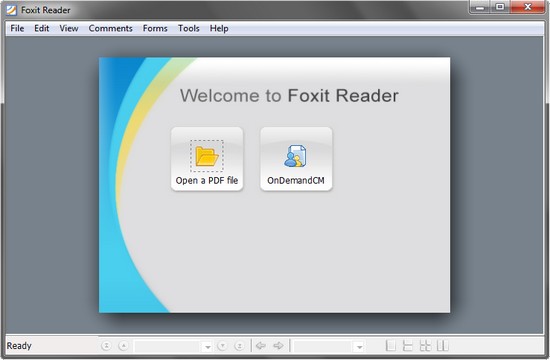Click the Foxit Reader title bar logo
550x360 pixels.
[11, 10]
